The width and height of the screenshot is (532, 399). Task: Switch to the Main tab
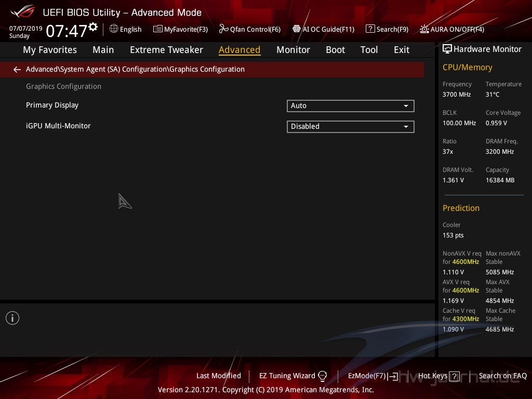(x=103, y=50)
